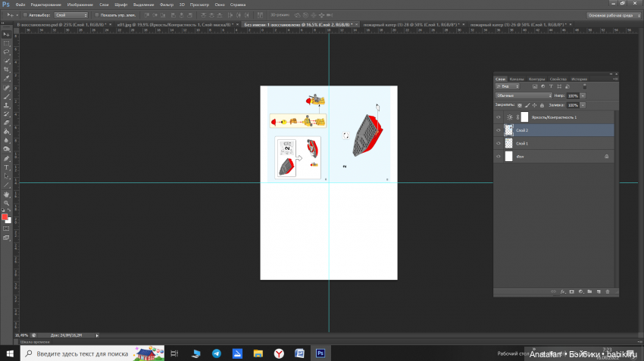Select the Type (T) tool
Image resolution: width=644 pixels, height=361 pixels.
click(x=6, y=167)
